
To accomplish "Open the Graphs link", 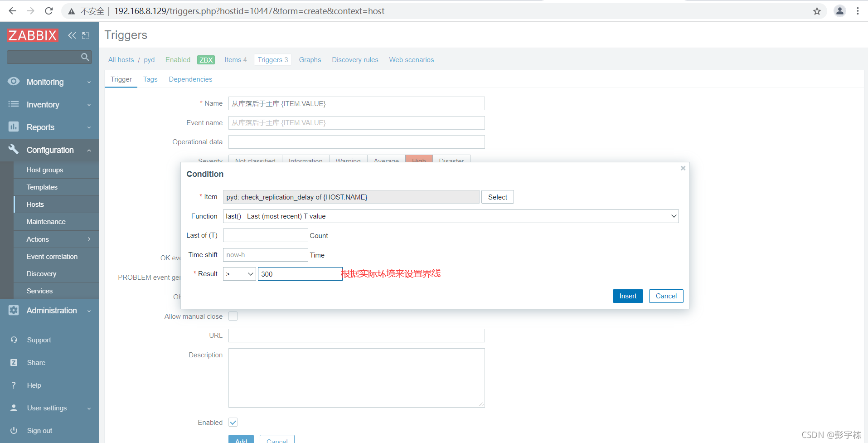I will coord(310,60).
